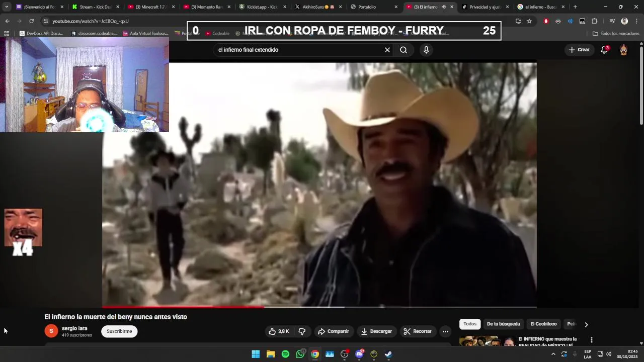
Task: Reload the page with the refresh icon
Action: point(31,21)
